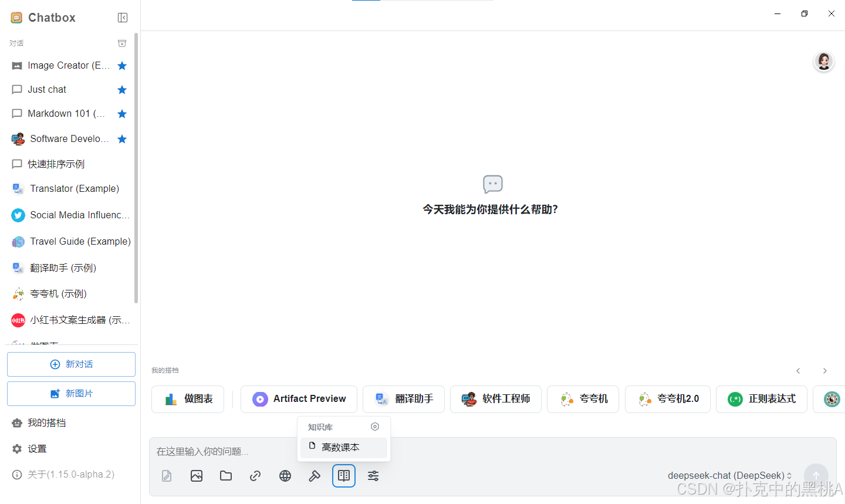Open the Social Media Influencer conversation
Viewport: 845px width, 504px height.
(x=70, y=215)
